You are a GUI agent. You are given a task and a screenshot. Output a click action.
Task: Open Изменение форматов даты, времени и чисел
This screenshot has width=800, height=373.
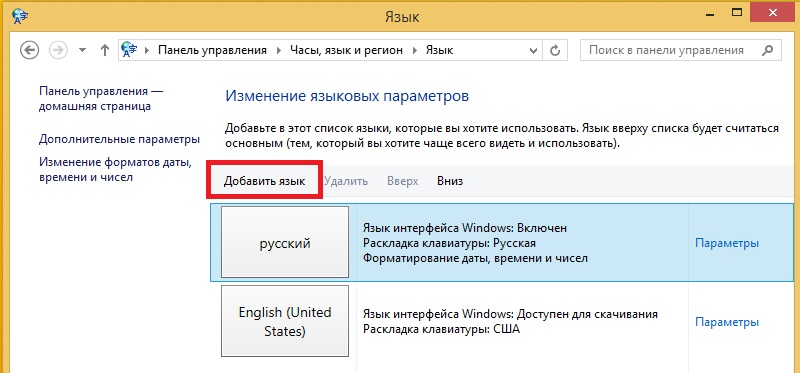pos(115,170)
